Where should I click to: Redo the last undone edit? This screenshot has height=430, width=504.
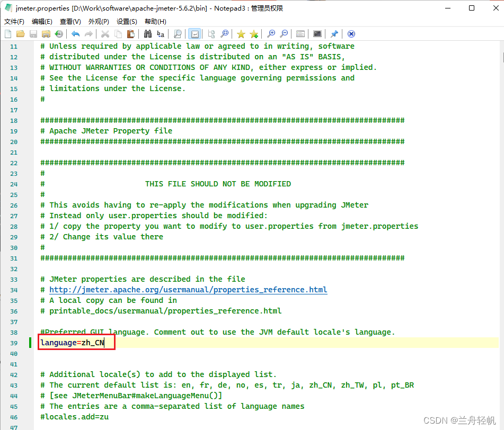click(89, 34)
